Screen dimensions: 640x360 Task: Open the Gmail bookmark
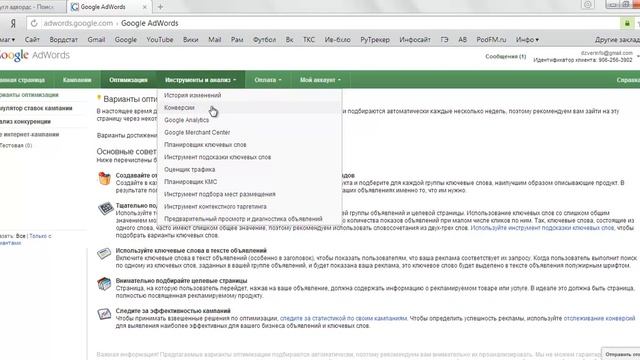click(x=96, y=40)
